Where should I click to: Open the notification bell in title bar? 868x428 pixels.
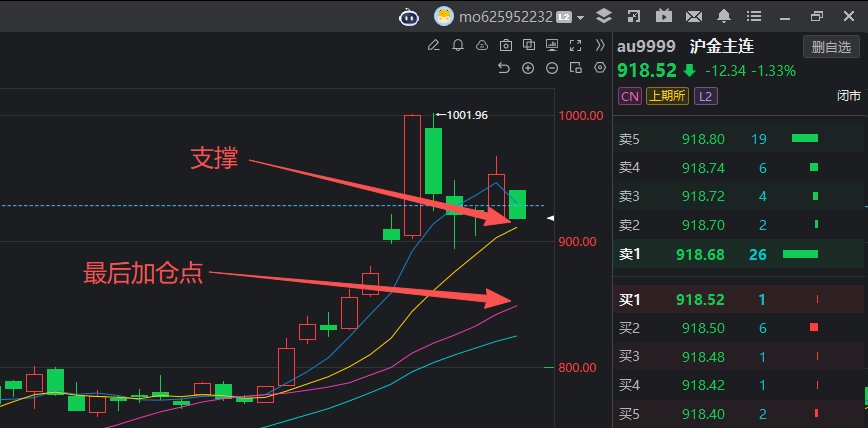coord(724,16)
